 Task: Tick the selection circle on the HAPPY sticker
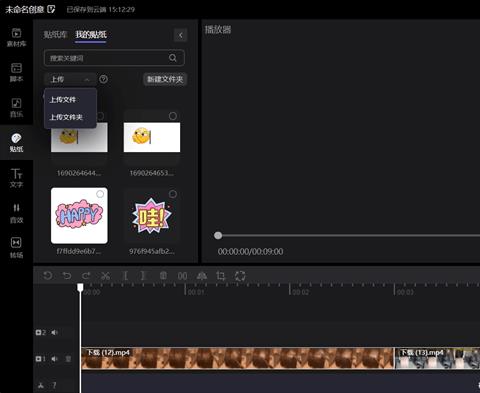[100, 194]
